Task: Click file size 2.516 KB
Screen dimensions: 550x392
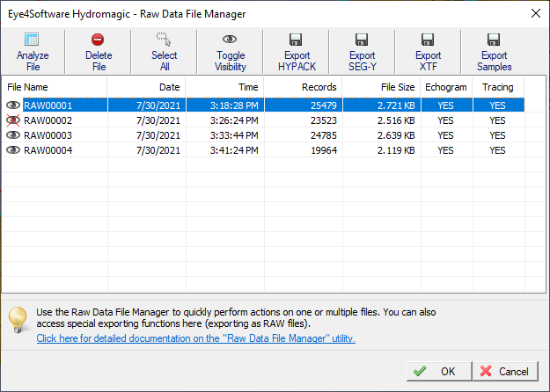Action: click(396, 120)
